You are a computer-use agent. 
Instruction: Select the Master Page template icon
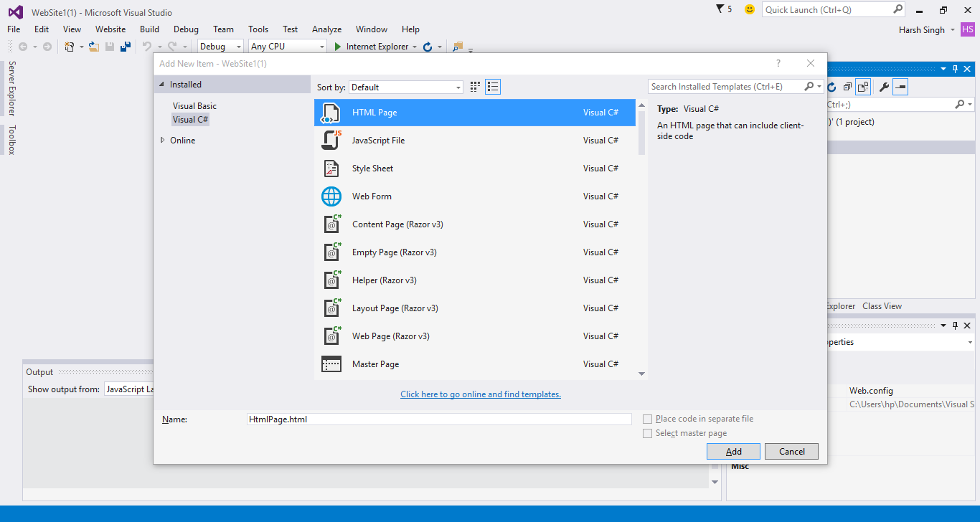point(331,364)
